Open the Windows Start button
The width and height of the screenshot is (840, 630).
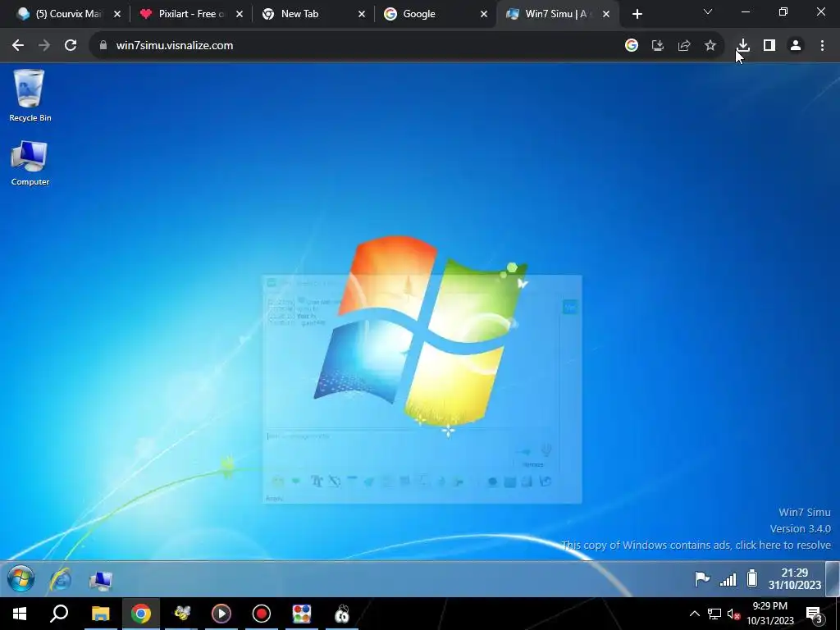[20, 614]
